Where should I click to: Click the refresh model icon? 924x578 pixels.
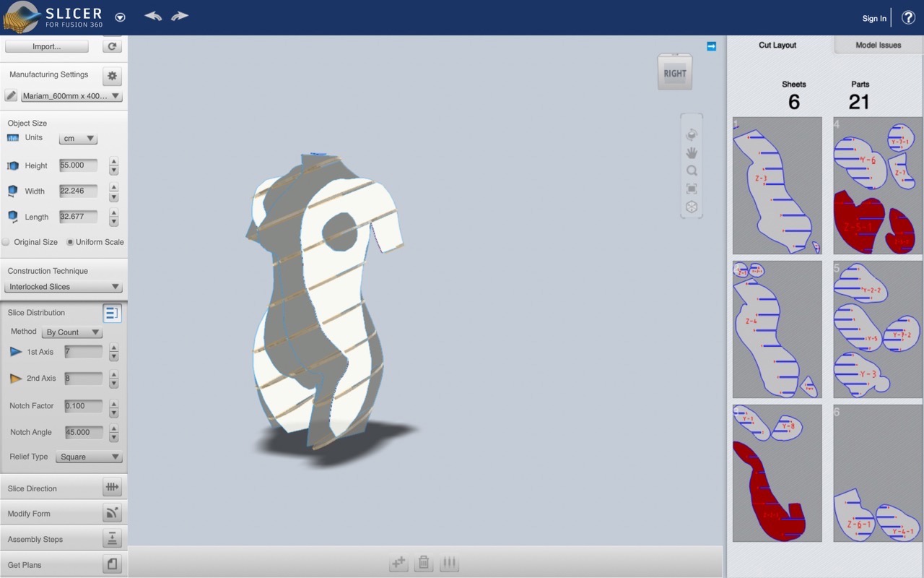point(112,46)
